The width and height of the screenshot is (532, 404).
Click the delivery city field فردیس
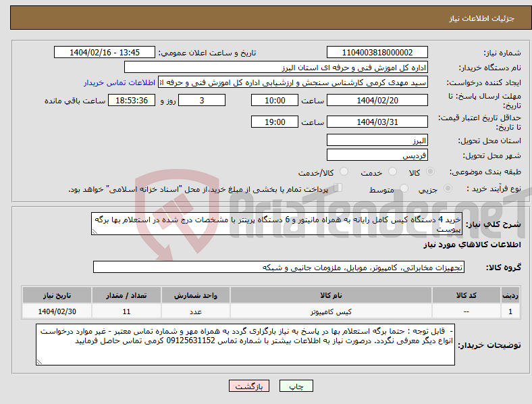click(377, 155)
